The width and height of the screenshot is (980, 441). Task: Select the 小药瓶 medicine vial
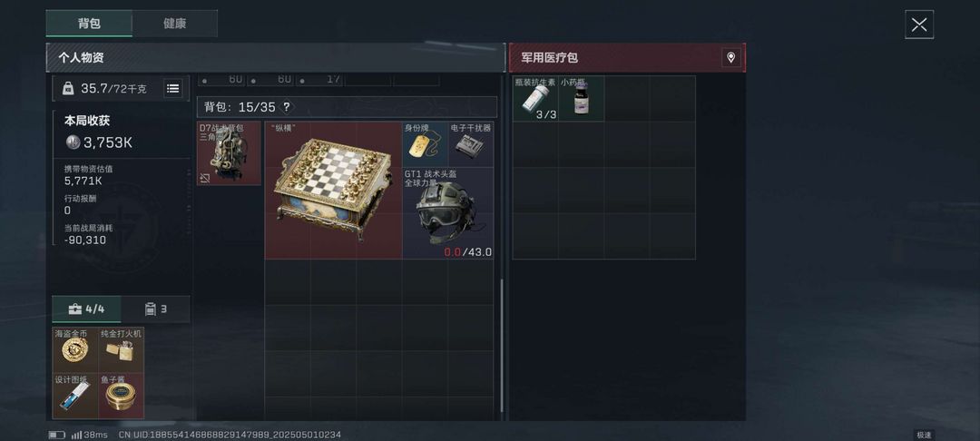582,99
